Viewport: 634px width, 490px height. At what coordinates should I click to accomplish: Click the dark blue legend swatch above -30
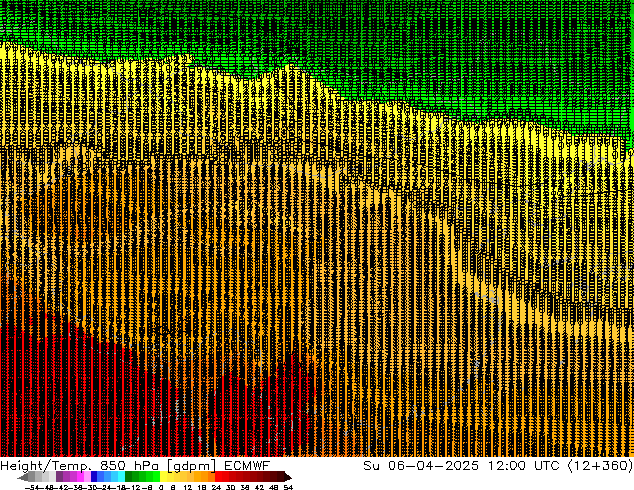point(94,476)
